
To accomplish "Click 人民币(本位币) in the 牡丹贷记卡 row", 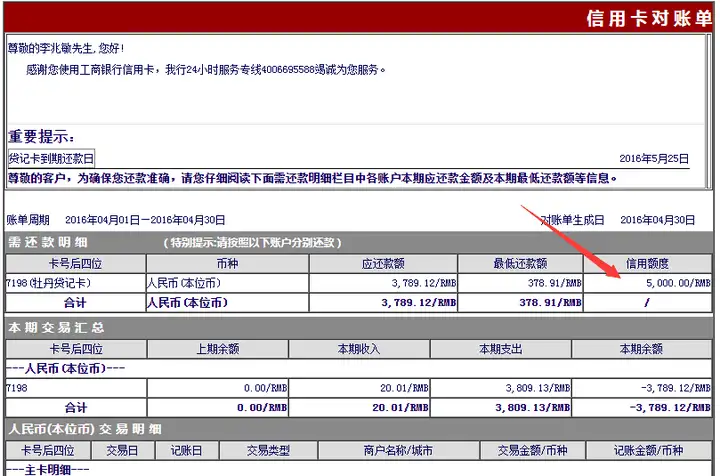I will (x=184, y=283).
